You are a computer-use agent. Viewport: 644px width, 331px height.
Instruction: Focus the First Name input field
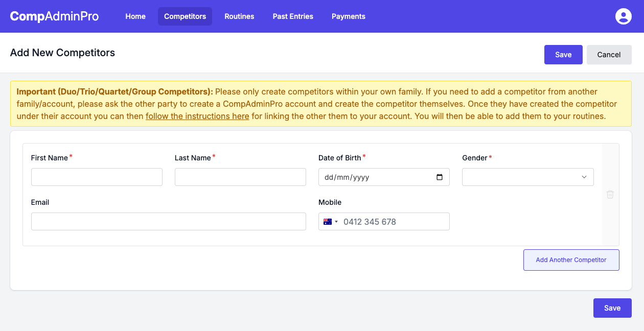click(x=97, y=177)
